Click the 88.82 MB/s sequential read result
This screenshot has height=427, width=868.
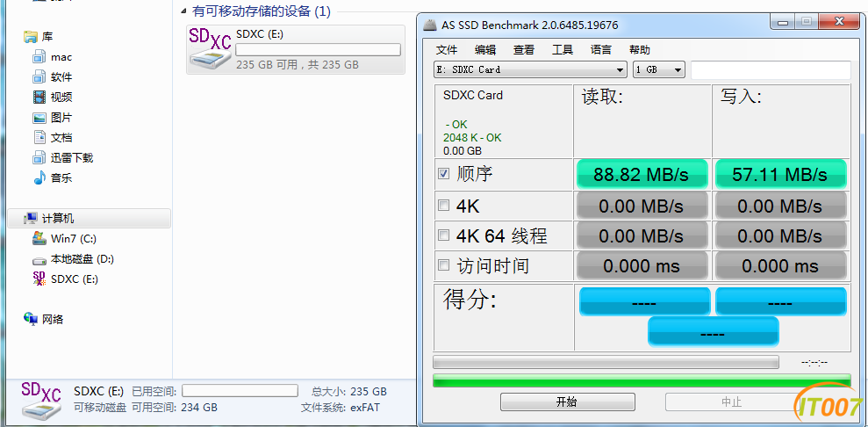(x=642, y=175)
